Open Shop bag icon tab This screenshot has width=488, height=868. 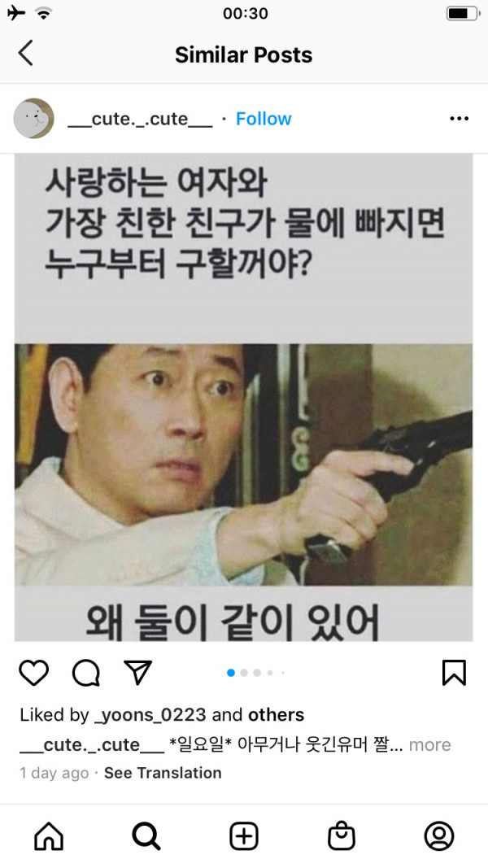(x=342, y=836)
